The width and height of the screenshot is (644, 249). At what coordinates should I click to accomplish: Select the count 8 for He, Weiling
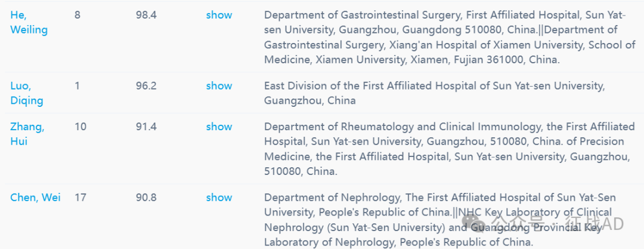click(x=78, y=16)
